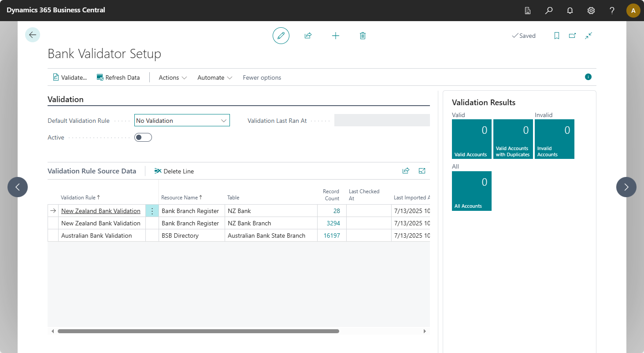Click horizontal scrollbar thumb in grid
Viewport: 644px width, 353px height.
click(198, 331)
